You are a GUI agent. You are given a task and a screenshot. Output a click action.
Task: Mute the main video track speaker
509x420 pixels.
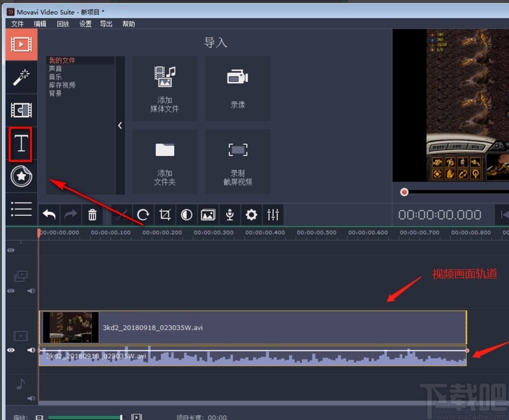(x=30, y=350)
